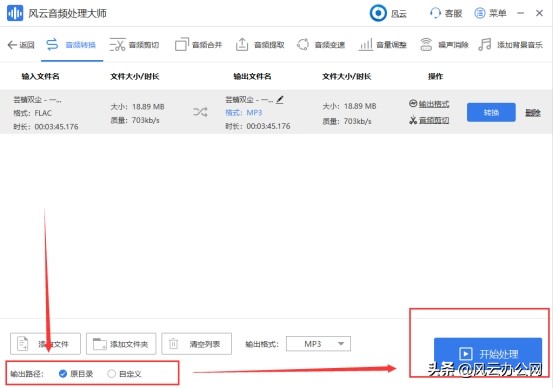Image resolution: width=554 pixels, height=388 pixels.
Task: Minimize the window
Action: point(520,13)
